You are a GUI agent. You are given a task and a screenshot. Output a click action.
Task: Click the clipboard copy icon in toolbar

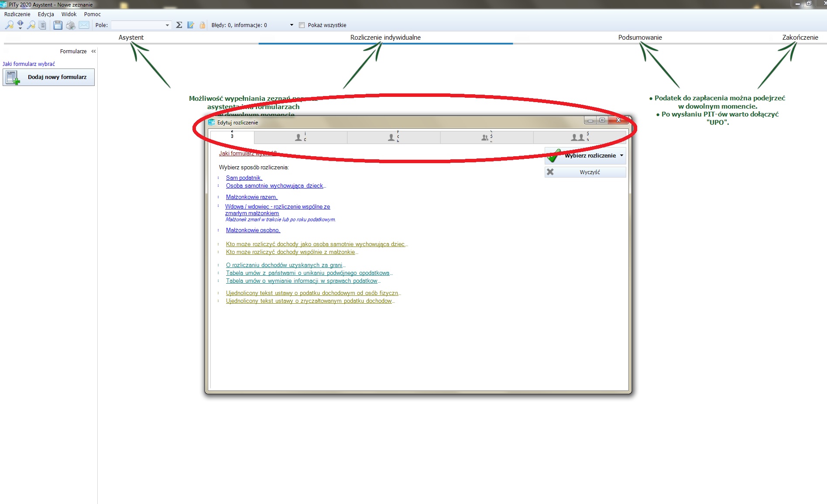(42, 25)
